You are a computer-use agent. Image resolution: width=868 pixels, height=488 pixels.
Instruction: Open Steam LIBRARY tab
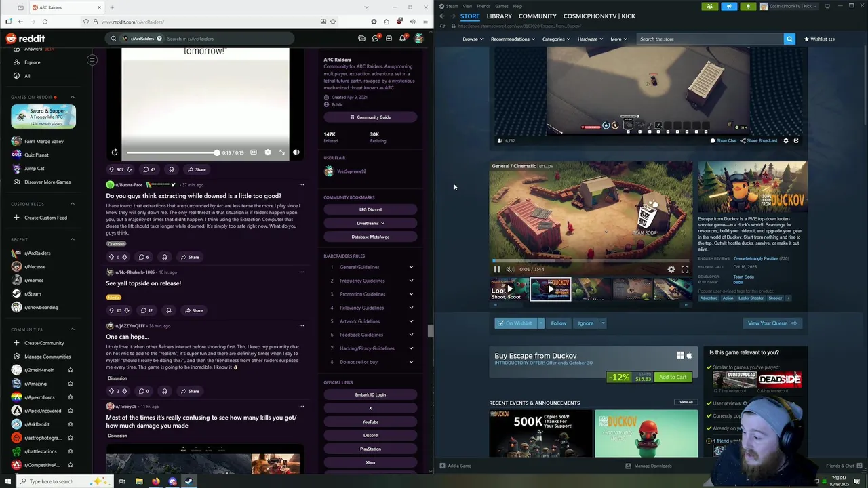tap(499, 16)
